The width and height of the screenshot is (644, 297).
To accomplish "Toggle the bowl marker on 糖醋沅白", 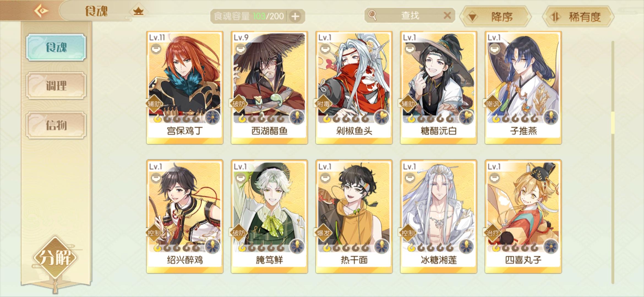I will click(410, 49).
